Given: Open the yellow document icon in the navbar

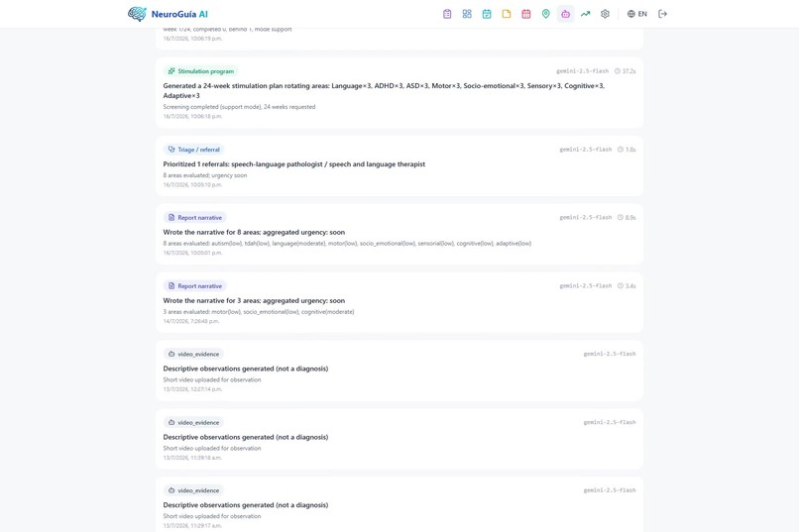Looking at the screenshot, I should pyautogui.click(x=506, y=14).
